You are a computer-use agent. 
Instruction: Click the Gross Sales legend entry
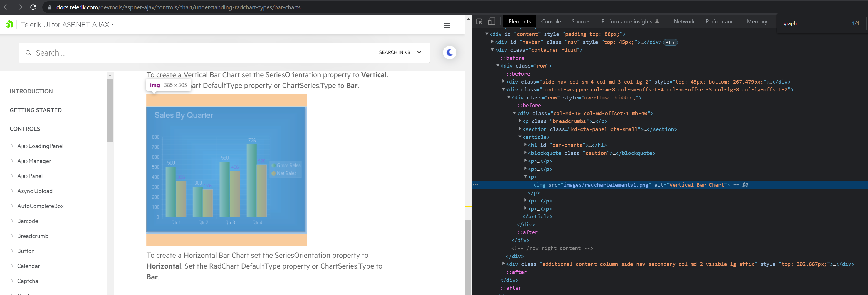(286, 165)
